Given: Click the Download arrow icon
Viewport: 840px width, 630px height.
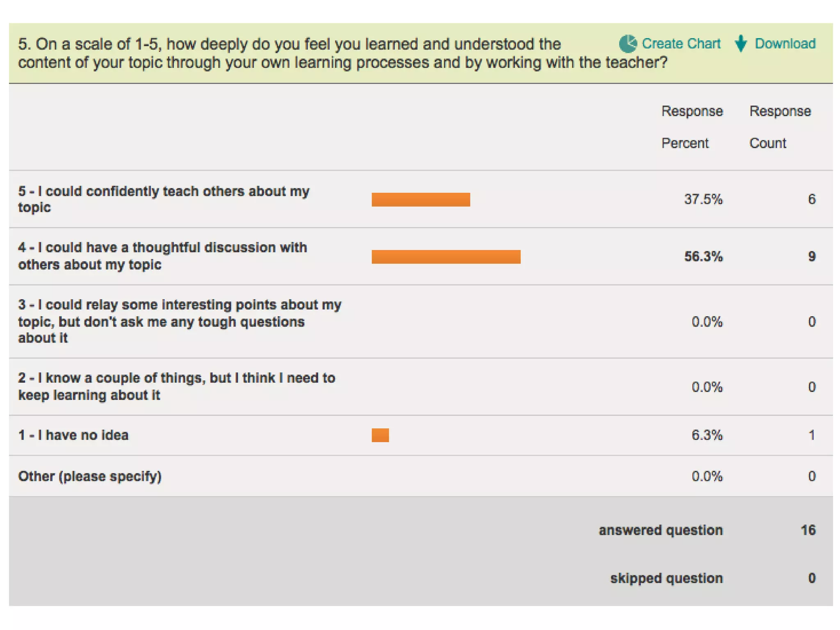Looking at the screenshot, I should point(741,43).
